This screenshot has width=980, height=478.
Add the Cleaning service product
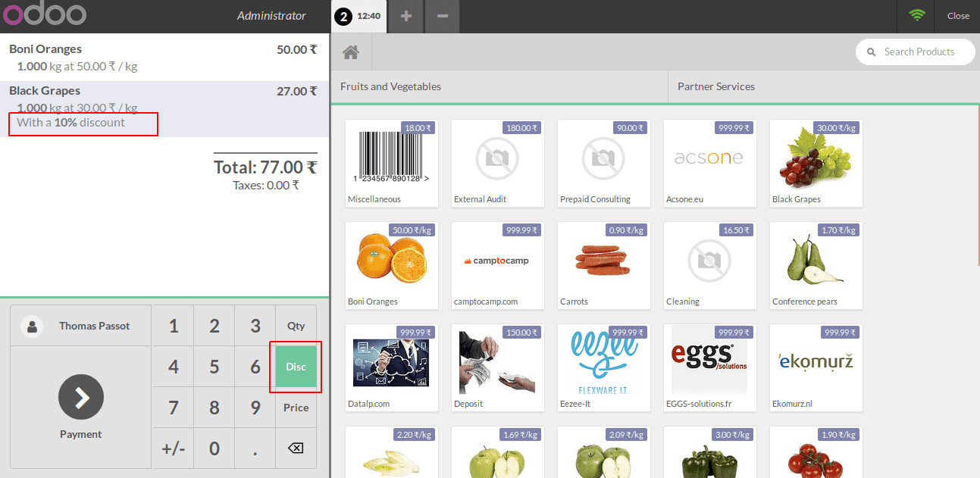pyautogui.click(x=710, y=265)
